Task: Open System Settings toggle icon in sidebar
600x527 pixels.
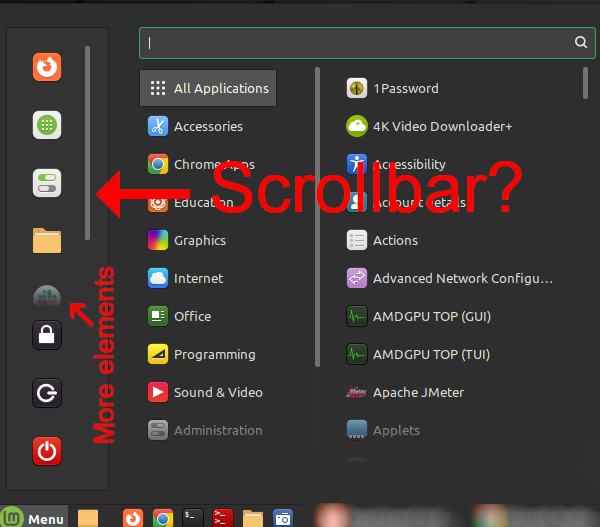Action: [x=47, y=183]
